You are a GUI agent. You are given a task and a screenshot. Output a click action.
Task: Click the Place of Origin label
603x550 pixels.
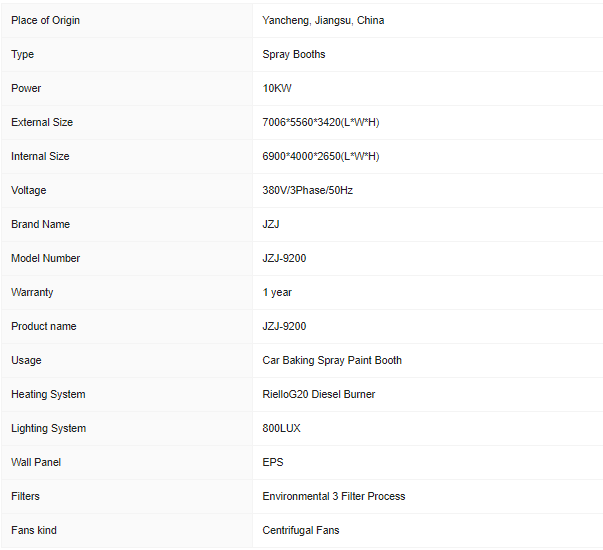[x=45, y=20]
